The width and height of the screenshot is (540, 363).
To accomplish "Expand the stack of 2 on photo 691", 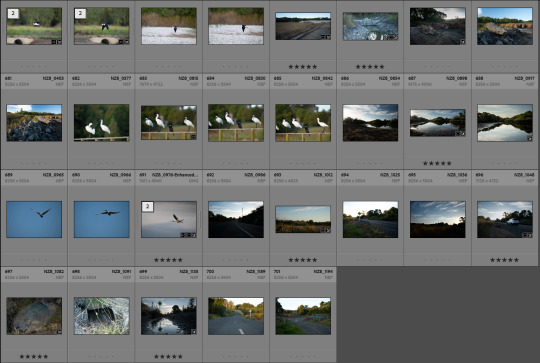I will pos(147,207).
